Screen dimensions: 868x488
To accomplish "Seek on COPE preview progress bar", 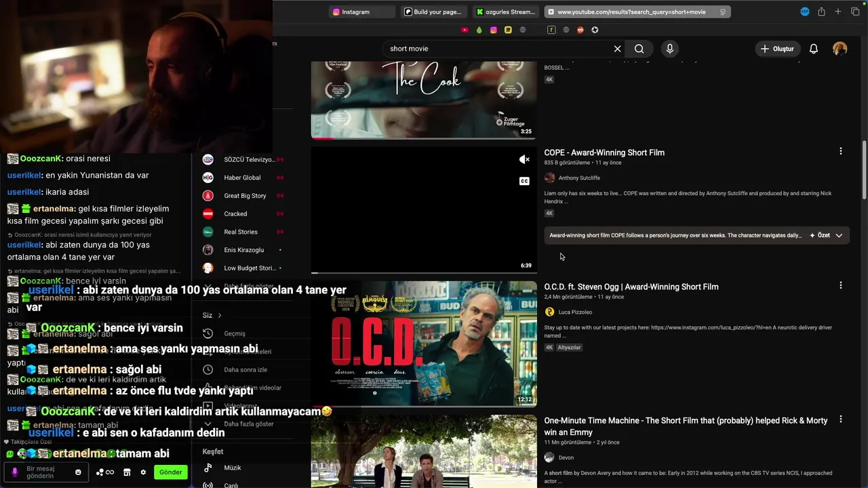I will (424, 272).
